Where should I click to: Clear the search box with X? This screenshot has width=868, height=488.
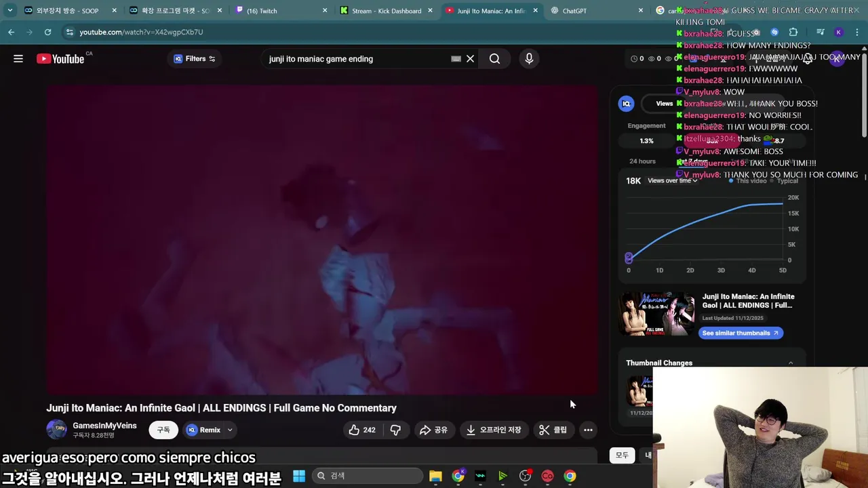pos(470,59)
